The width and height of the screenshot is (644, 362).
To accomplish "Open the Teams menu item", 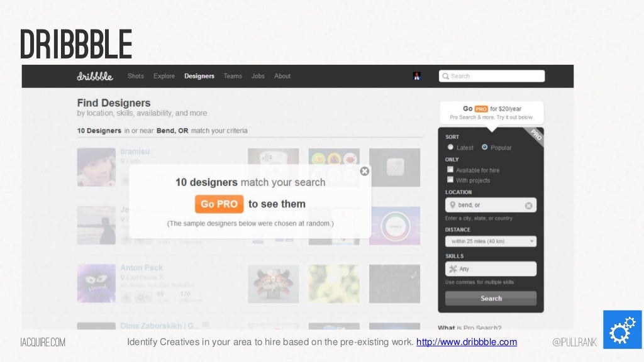I will [x=233, y=76].
